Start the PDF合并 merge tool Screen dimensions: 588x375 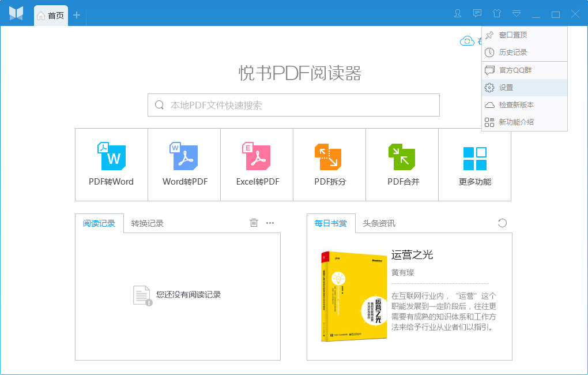[402, 164]
